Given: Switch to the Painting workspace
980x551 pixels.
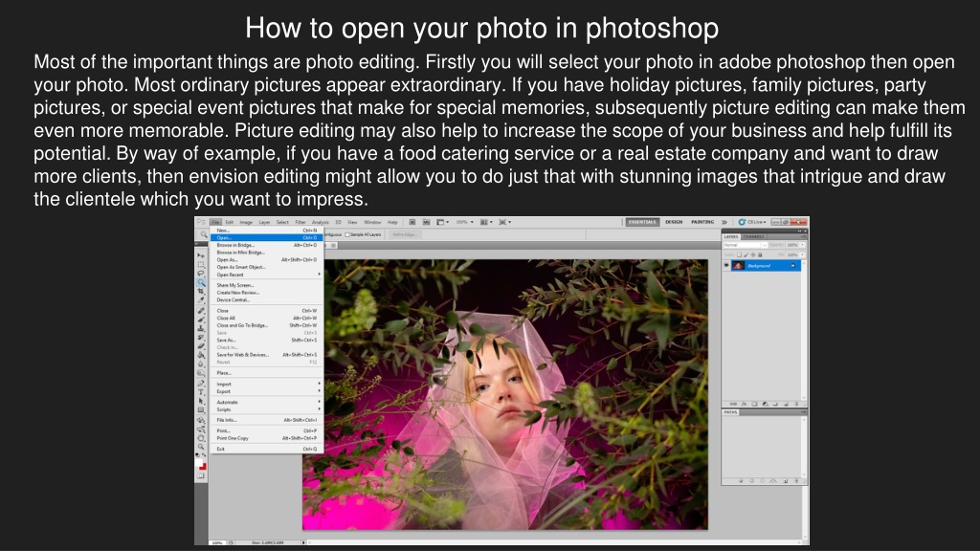Looking at the screenshot, I should click(702, 222).
